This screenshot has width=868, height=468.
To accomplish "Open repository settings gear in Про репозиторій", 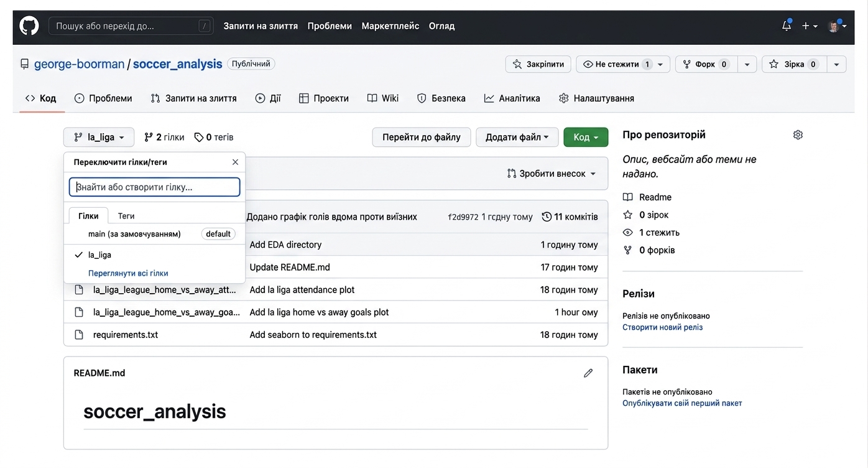I will pyautogui.click(x=798, y=135).
